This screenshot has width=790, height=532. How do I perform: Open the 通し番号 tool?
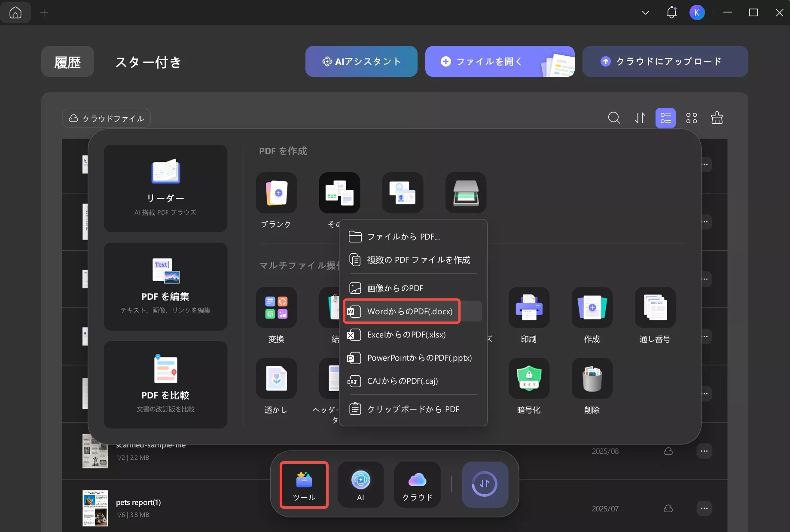pos(655,307)
